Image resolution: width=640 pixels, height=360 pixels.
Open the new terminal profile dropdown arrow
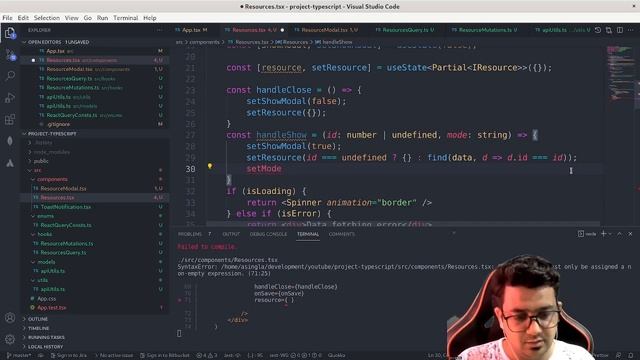coord(610,234)
